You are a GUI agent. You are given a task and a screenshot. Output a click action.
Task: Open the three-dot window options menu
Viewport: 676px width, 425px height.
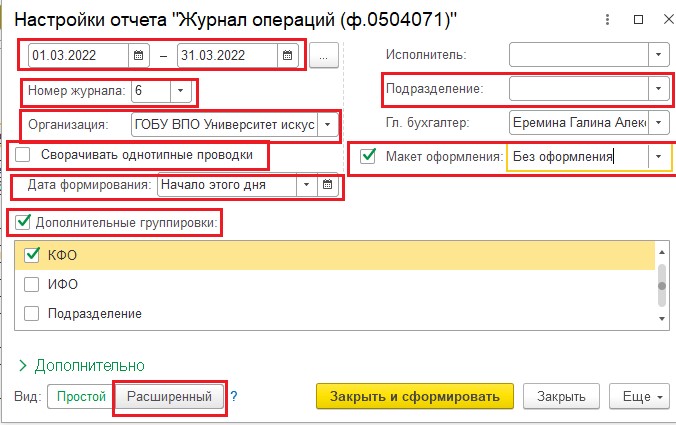[x=607, y=19]
